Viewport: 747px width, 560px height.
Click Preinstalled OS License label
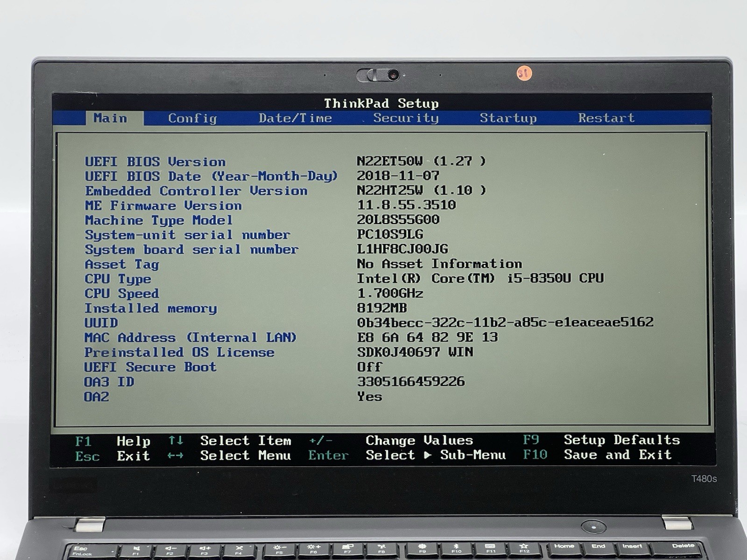coord(179,352)
